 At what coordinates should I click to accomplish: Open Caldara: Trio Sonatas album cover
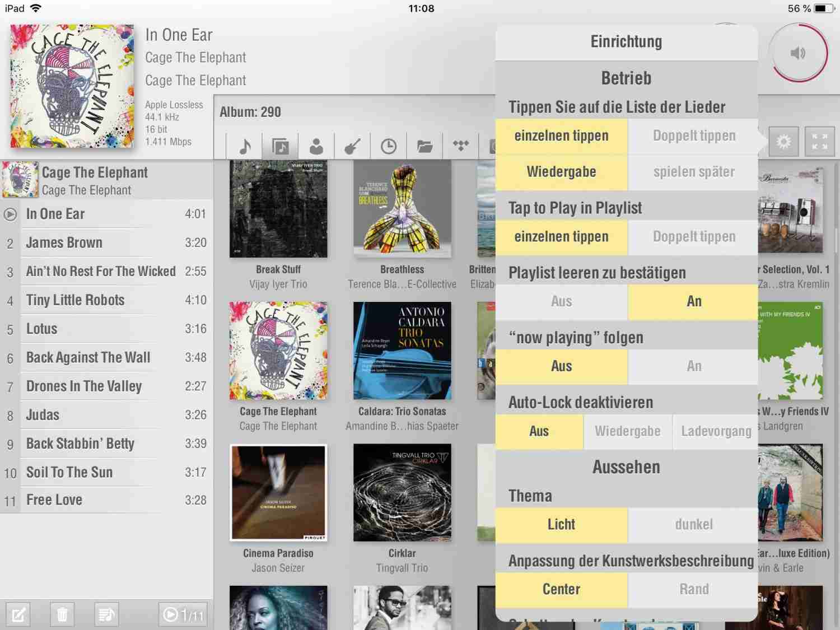402,351
